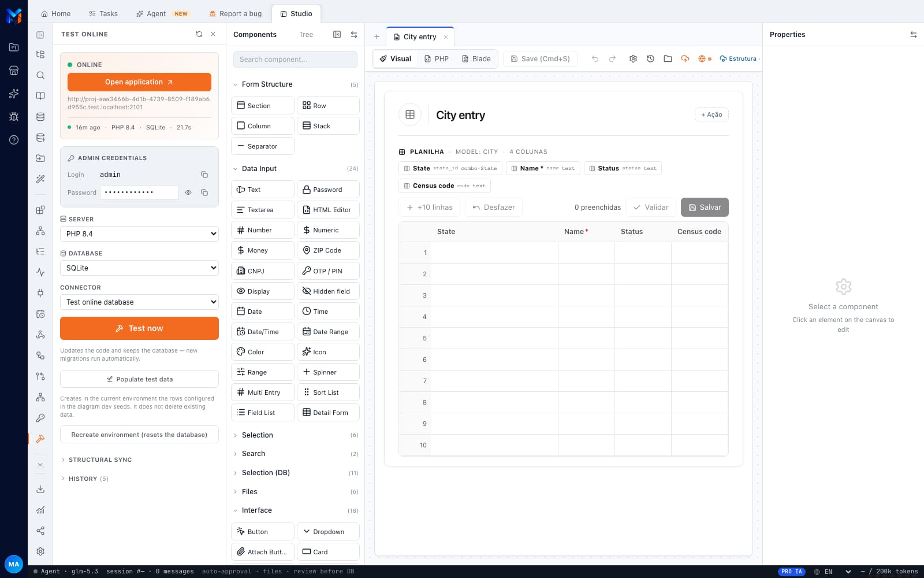Image resolution: width=924 pixels, height=578 pixels.
Task: Click the Populate test data button
Action: tap(139, 379)
